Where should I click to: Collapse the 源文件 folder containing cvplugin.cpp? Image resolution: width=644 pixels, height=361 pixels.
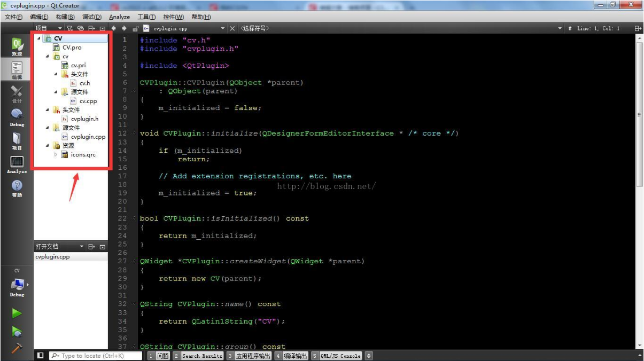coord(48,128)
